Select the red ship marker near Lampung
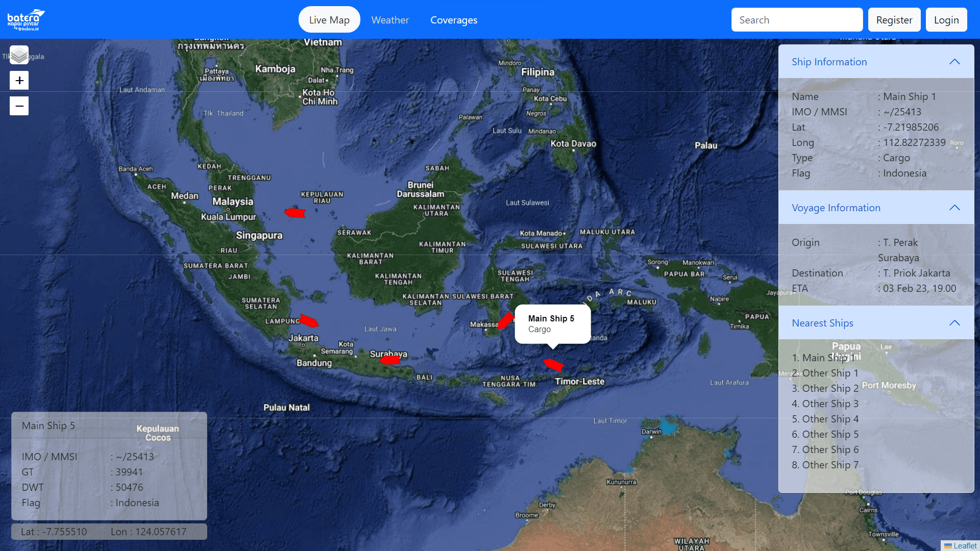Viewport: 980px width, 551px height. point(309,321)
